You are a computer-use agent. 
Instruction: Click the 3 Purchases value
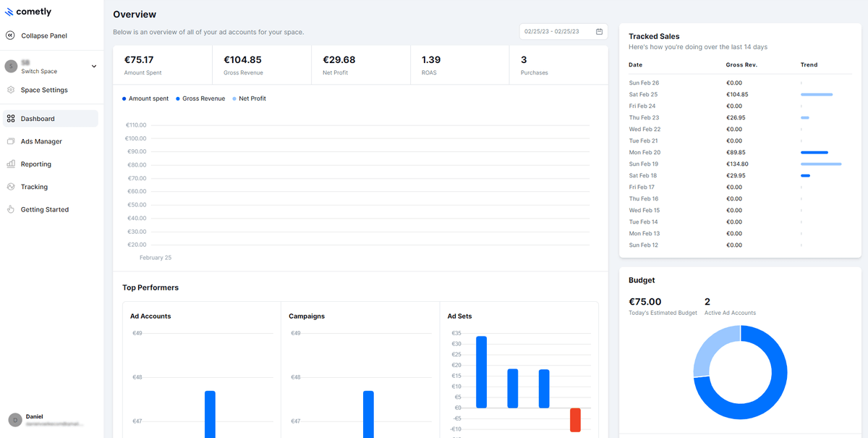tap(524, 60)
